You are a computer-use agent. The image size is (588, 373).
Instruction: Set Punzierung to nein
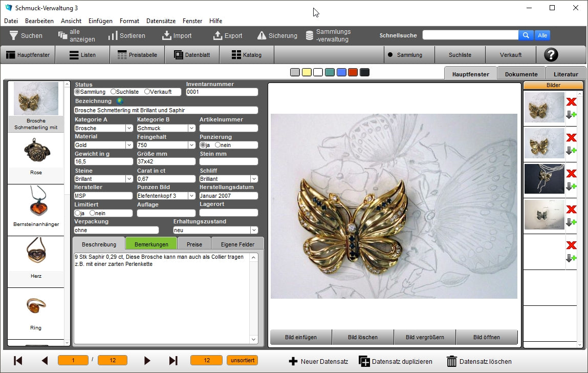pyautogui.click(x=218, y=145)
